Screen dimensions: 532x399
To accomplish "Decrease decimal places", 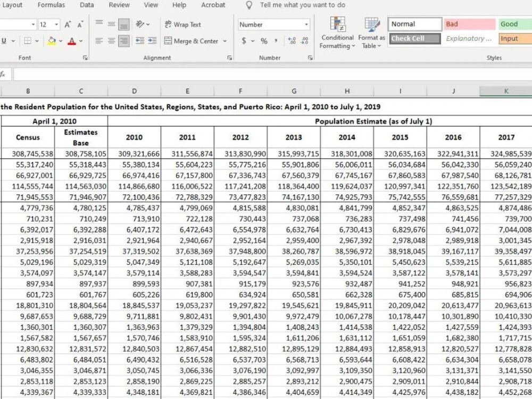I will pyautogui.click(x=305, y=41).
